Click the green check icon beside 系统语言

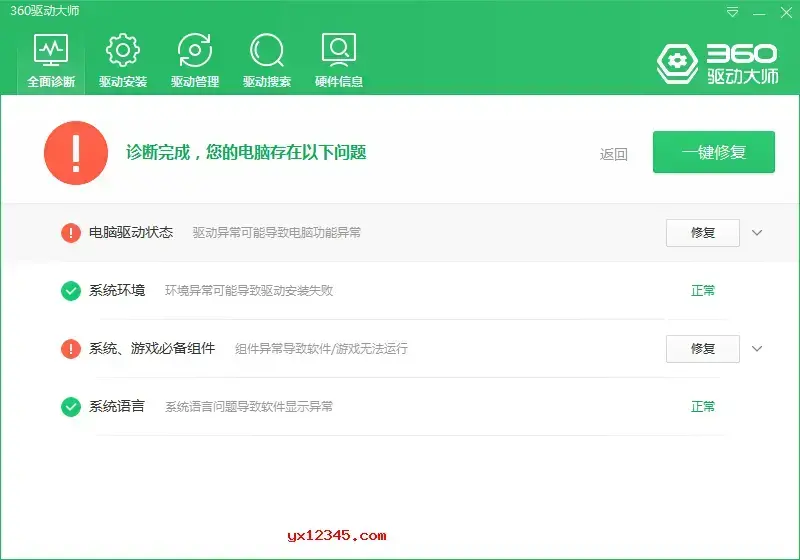71,407
